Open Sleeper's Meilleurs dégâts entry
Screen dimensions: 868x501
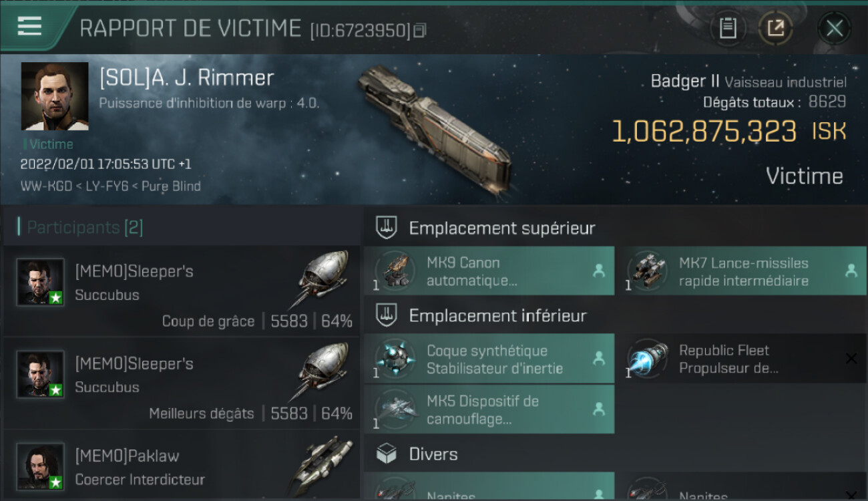(x=181, y=383)
